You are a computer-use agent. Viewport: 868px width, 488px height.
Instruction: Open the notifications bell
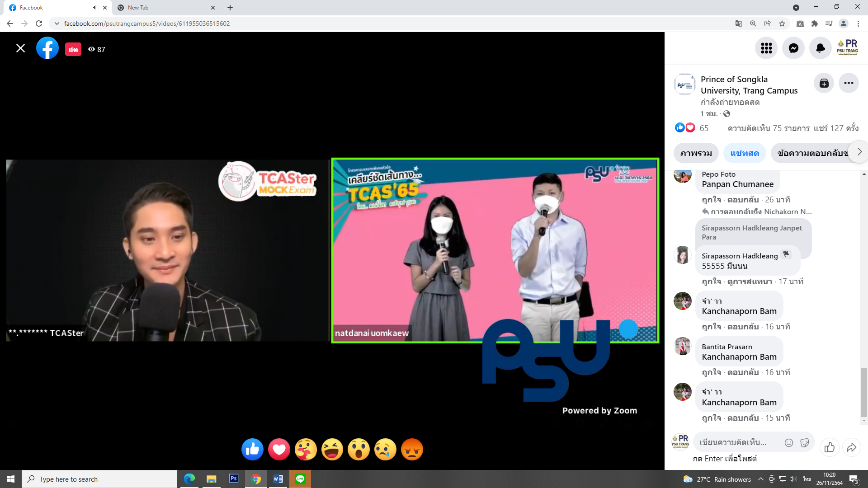click(x=821, y=48)
